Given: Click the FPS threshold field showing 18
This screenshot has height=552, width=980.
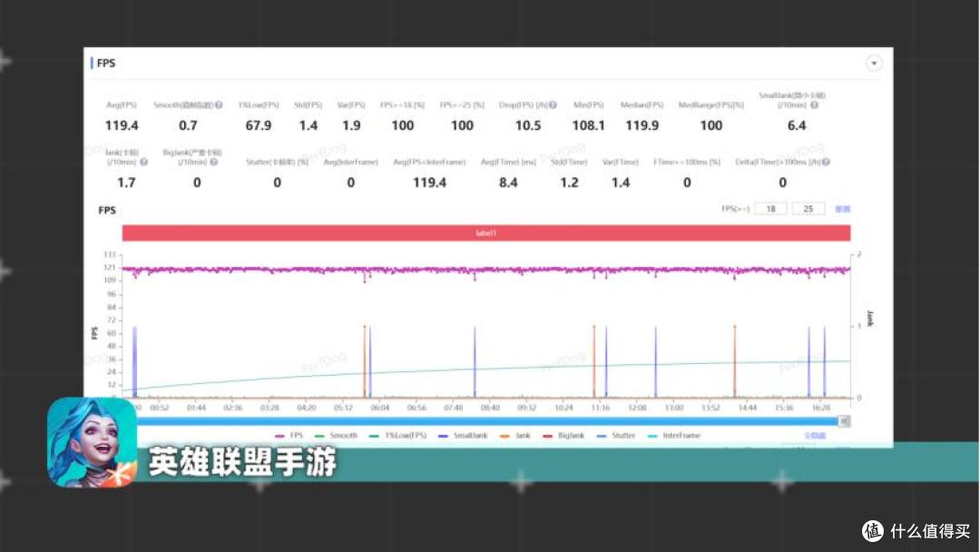Looking at the screenshot, I should (x=770, y=209).
